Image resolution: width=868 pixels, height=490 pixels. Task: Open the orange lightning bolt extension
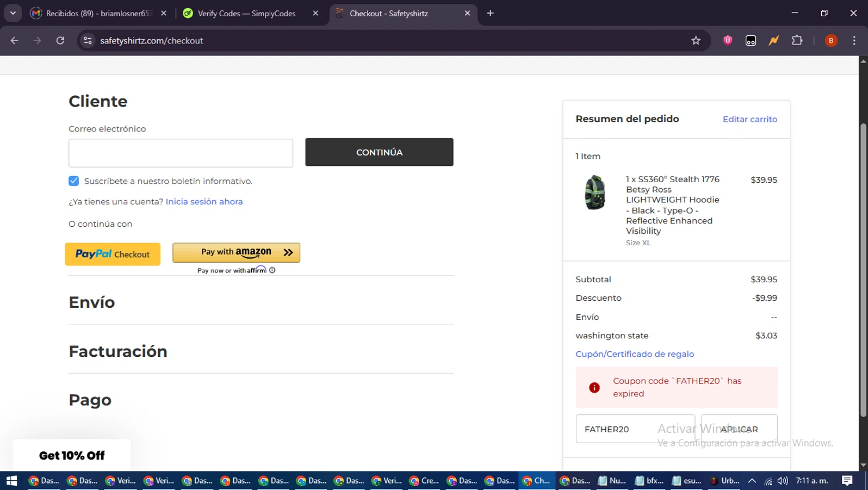(x=774, y=40)
